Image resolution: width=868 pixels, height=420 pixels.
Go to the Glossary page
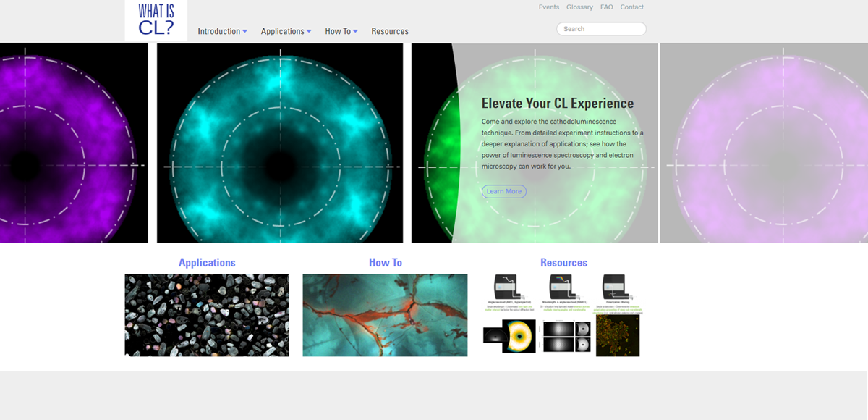point(579,7)
